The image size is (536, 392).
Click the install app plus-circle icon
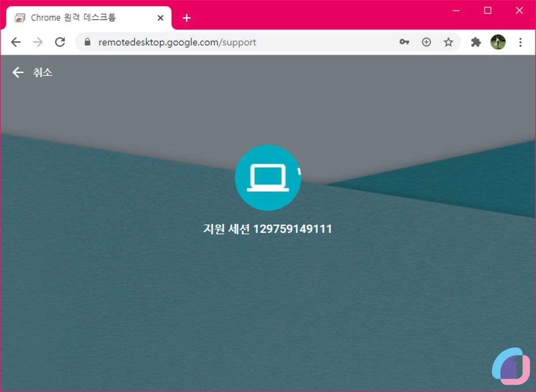pyautogui.click(x=426, y=42)
